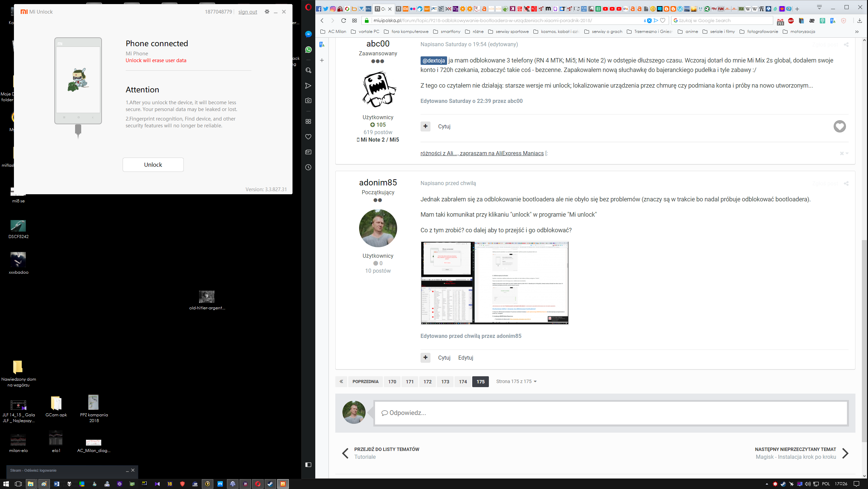The image size is (868, 489).
Task: Toggle multiquote plus on adonim85 post
Action: pyautogui.click(x=425, y=358)
